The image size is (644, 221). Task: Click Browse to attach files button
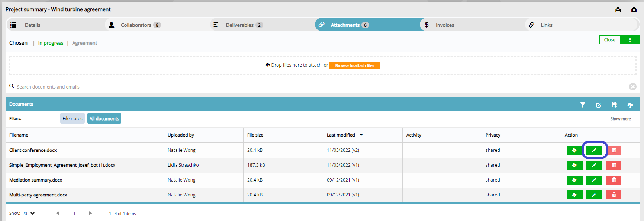click(355, 65)
